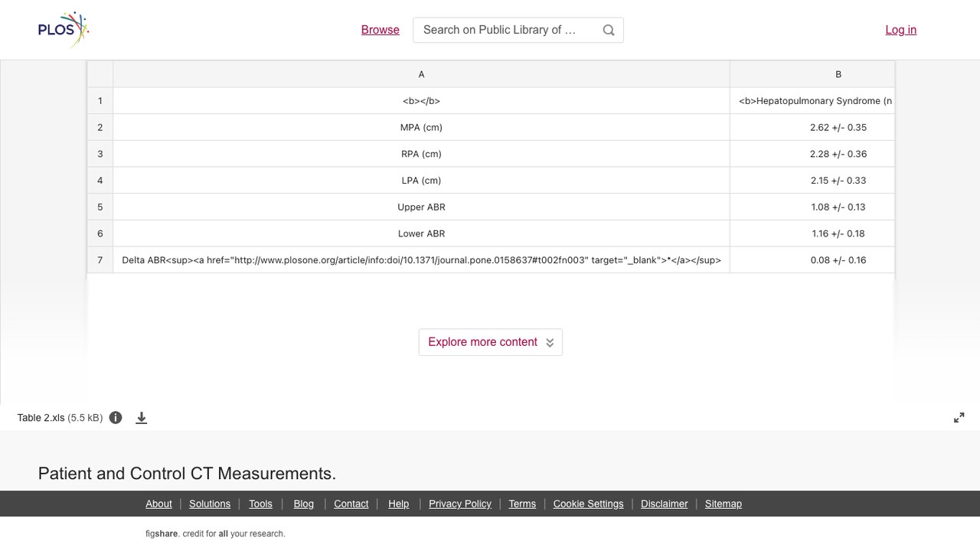Select row 4 header in the table
This screenshot has height=551, width=980.
pos(100,181)
